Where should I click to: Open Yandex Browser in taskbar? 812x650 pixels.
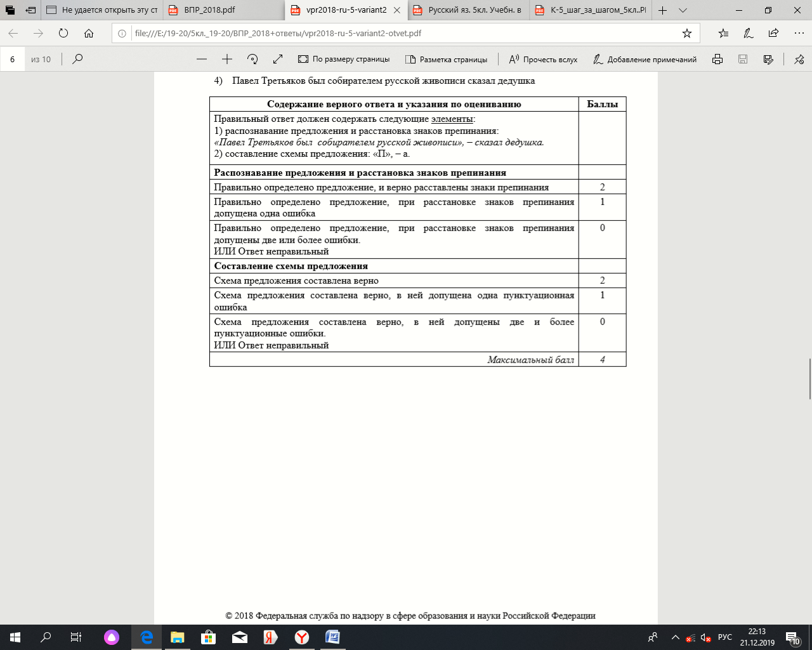tap(302, 637)
